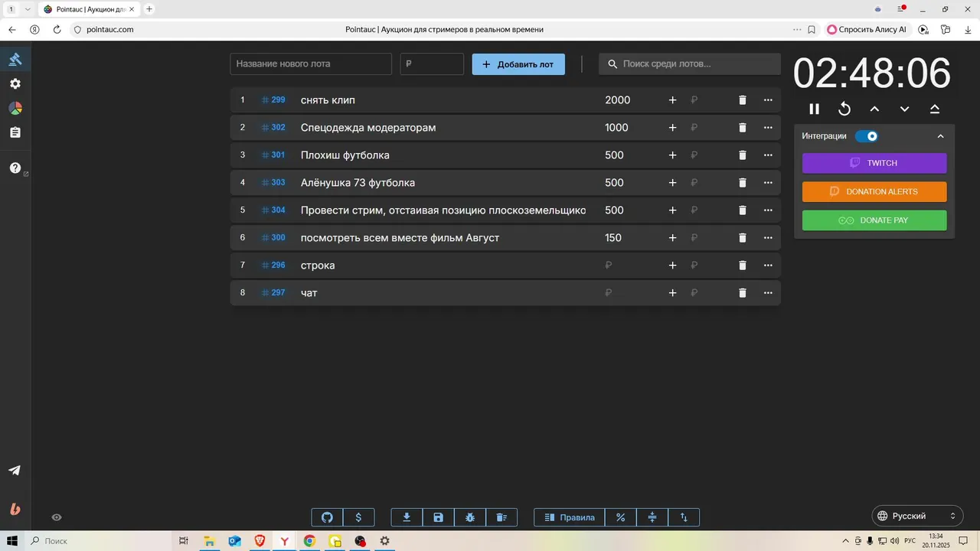This screenshot has height=551, width=980.
Task: Delete the Спецодежда модераторам lot
Action: click(742, 128)
